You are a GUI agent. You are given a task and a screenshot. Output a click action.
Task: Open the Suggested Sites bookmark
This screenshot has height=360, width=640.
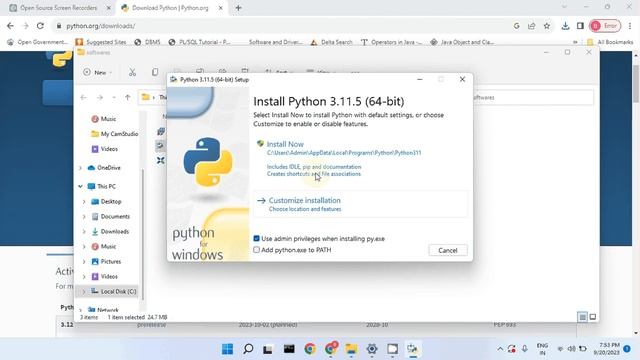click(x=101, y=42)
